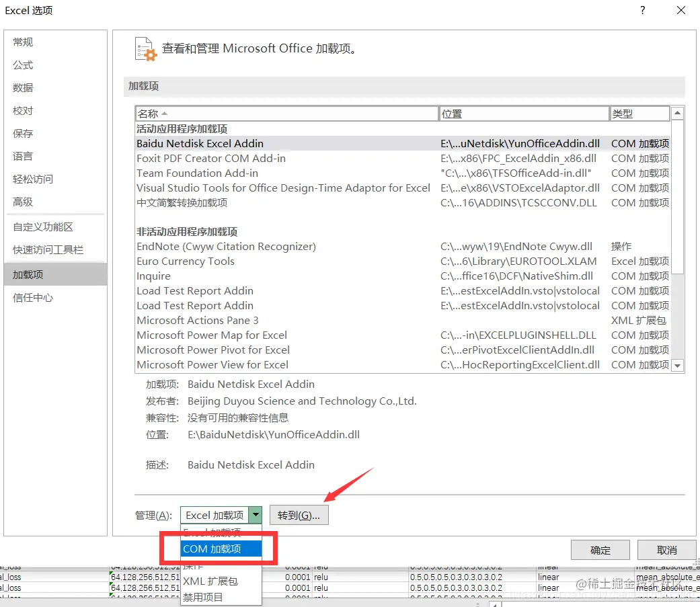Open the 管理 dropdown arrow

tap(256, 515)
